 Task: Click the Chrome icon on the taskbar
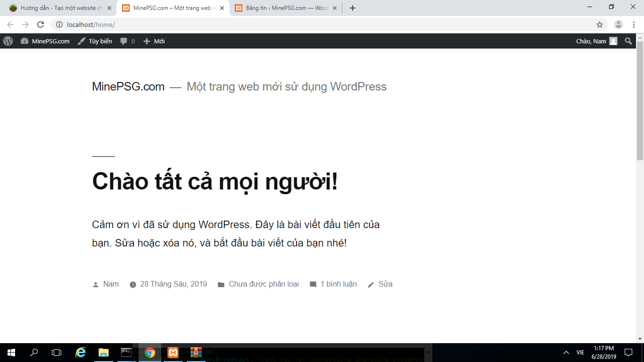tap(150, 352)
